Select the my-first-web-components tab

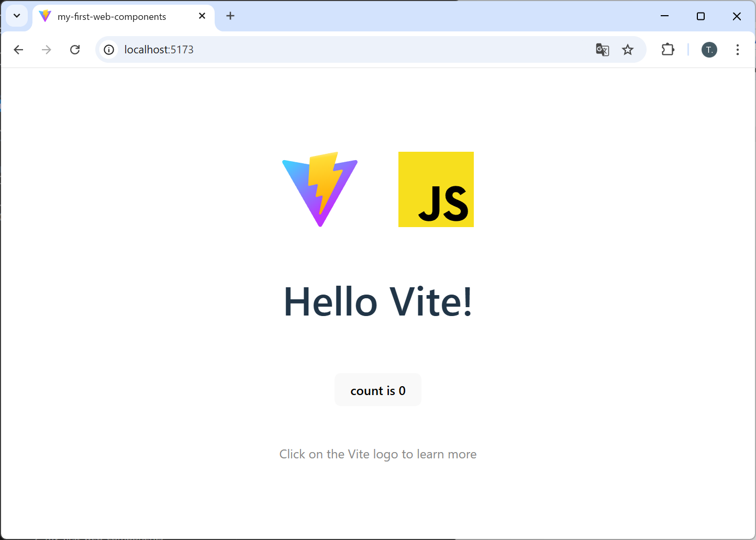click(124, 17)
